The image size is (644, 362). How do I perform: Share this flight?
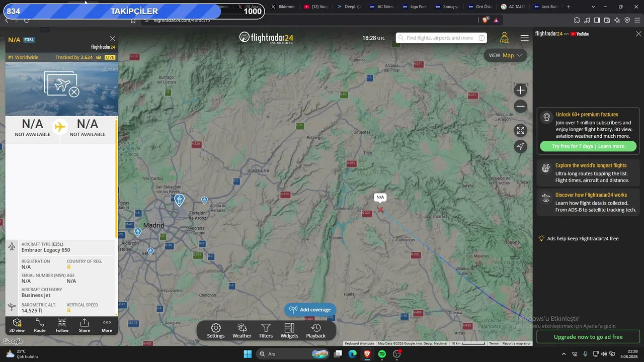coord(85,325)
